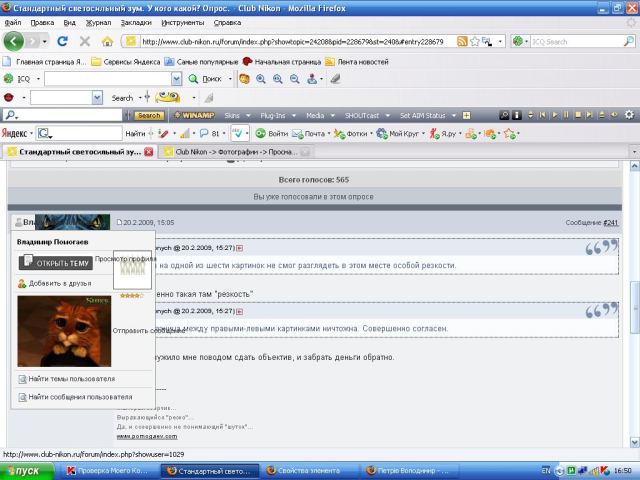Click the Winamp toolbar Stop button
This screenshot has height=480, width=640.
pyautogui.click(x=578, y=116)
